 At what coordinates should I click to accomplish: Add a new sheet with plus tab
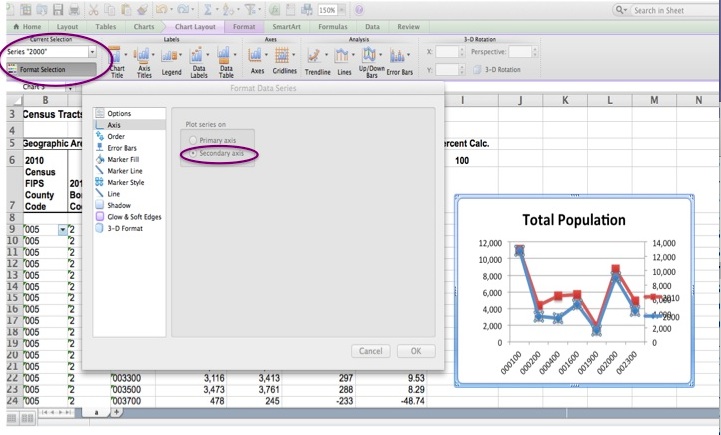tap(116, 412)
